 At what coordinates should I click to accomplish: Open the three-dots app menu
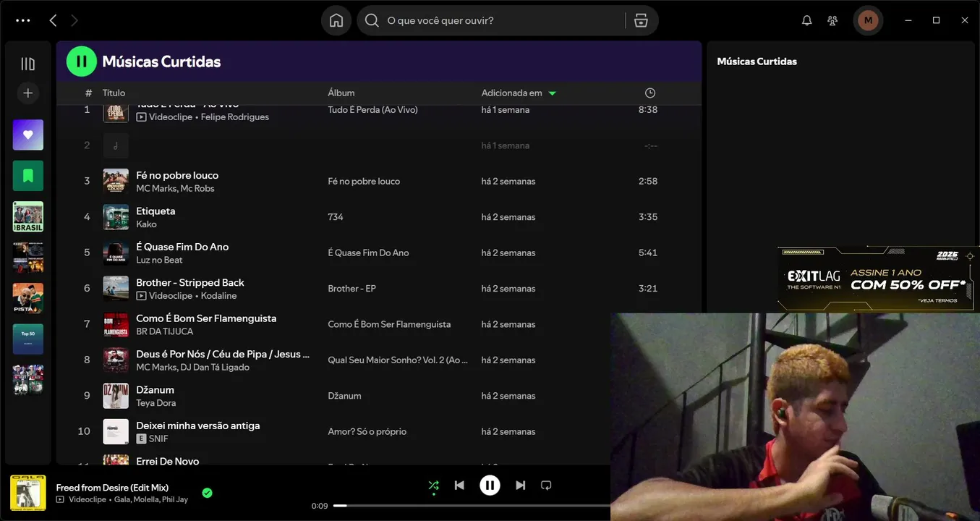pos(23,20)
